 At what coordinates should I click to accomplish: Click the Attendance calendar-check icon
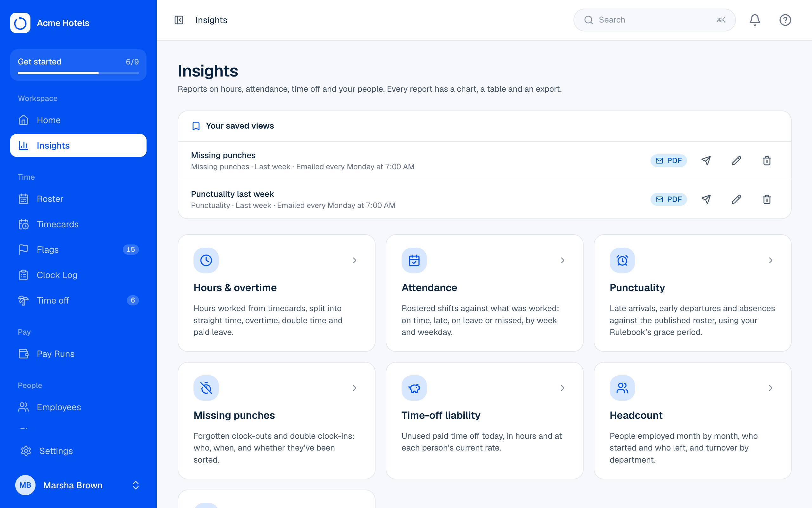[414, 260]
